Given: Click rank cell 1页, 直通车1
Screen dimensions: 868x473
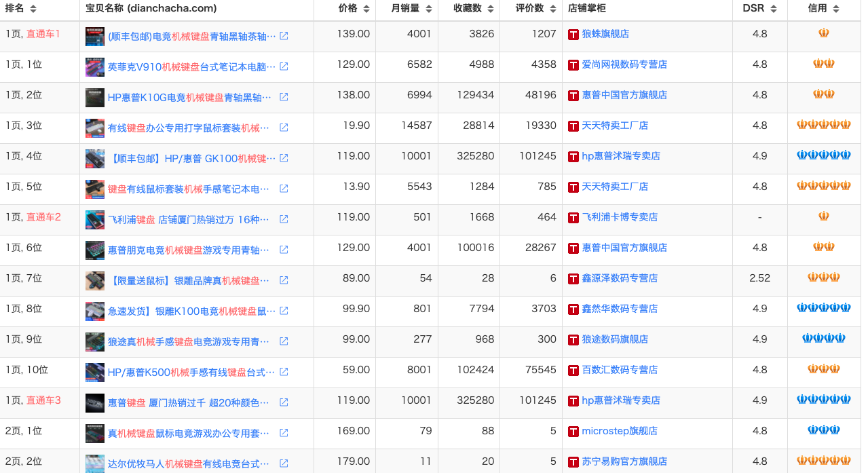Looking at the screenshot, I should (x=33, y=34).
